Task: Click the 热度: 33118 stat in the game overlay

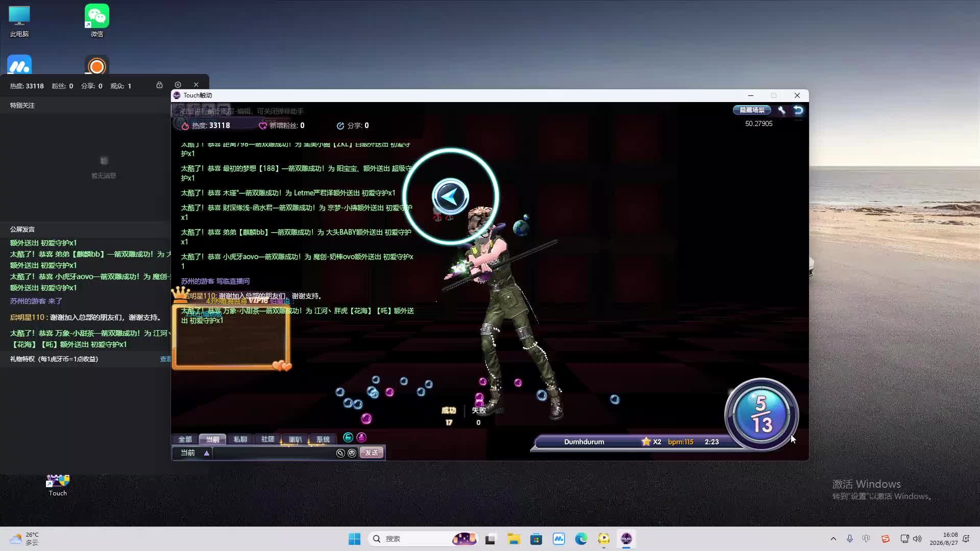Action: tap(206, 126)
